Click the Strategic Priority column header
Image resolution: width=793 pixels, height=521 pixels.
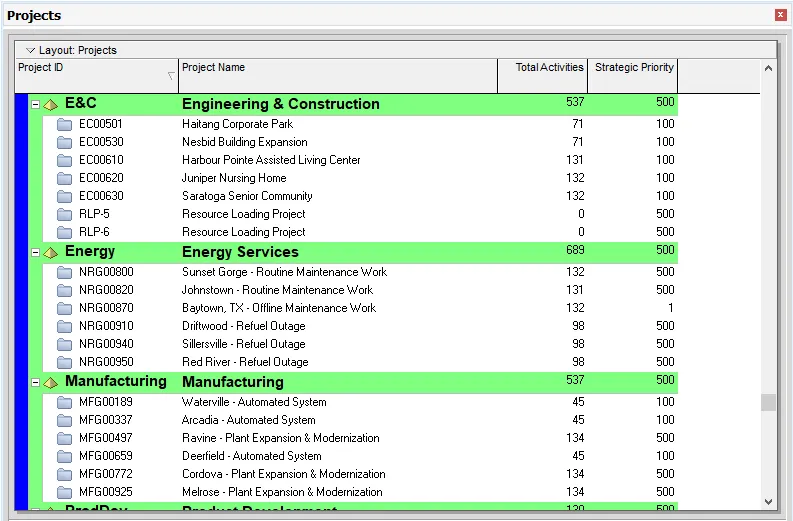tap(633, 75)
